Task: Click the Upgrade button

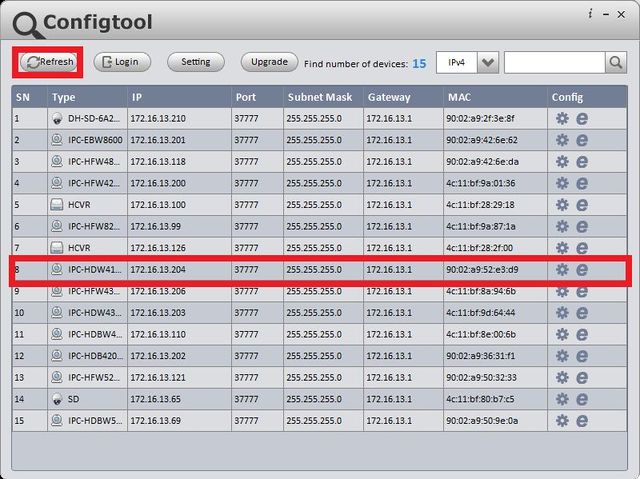Action: (269, 62)
